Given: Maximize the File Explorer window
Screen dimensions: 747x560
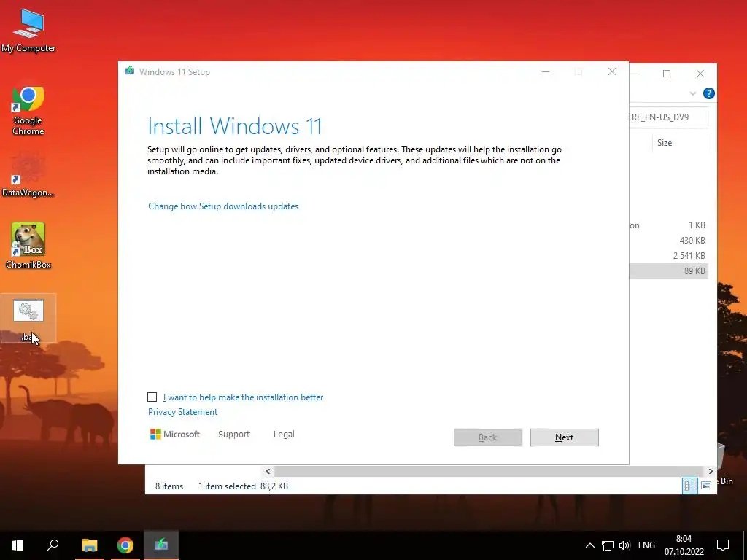Looking at the screenshot, I should pos(667,74).
